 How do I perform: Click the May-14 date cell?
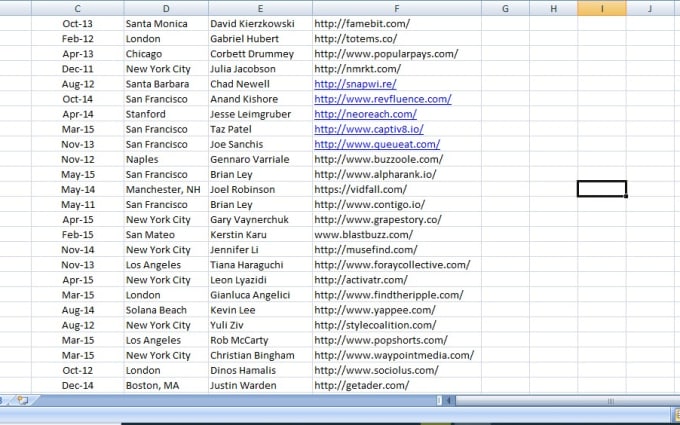[77, 190]
